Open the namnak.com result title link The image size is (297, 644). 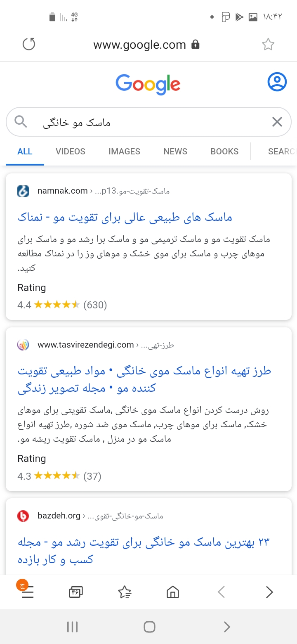[x=125, y=218]
